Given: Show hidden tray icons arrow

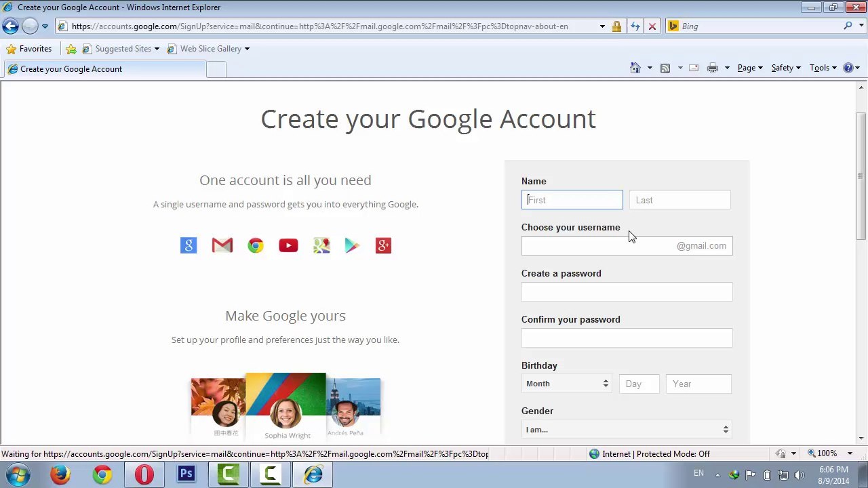Looking at the screenshot, I should 717,475.
